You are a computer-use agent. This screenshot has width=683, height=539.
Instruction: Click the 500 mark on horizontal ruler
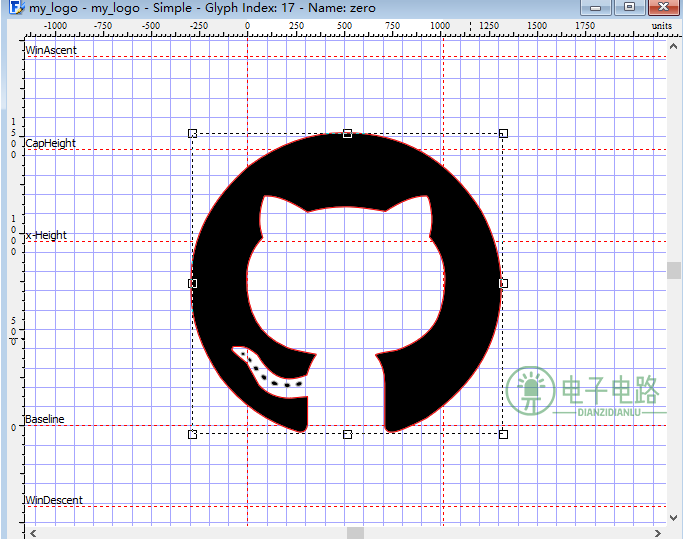point(344,26)
